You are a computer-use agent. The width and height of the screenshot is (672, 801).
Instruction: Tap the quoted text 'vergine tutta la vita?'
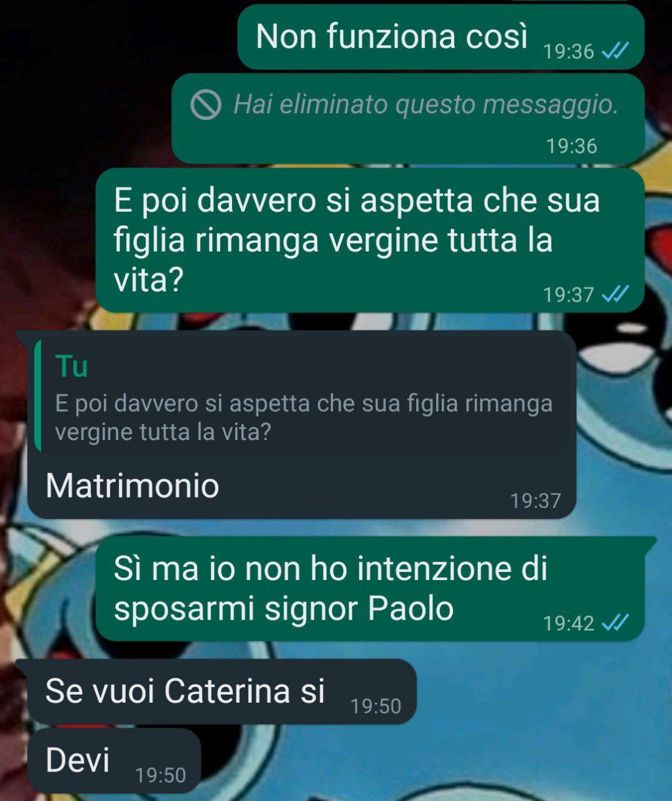pyautogui.click(x=163, y=432)
